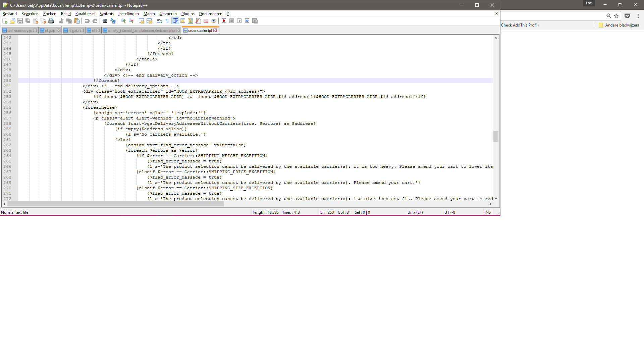Viewport: 644px width, 349px height.
Task: Open the Zoeken menu
Action: (50, 14)
